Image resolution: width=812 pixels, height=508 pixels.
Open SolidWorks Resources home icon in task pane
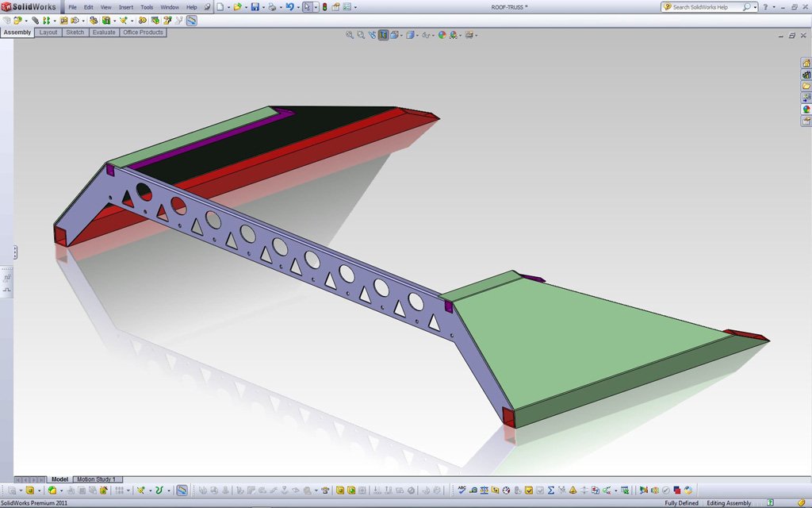coord(806,63)
